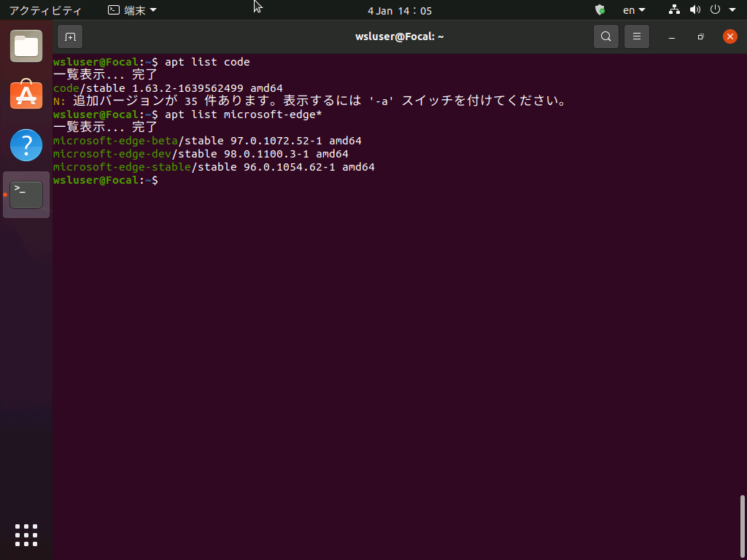Restore the terminal window size
Screen dimensions: 747x560
click(x=701, y=37)
